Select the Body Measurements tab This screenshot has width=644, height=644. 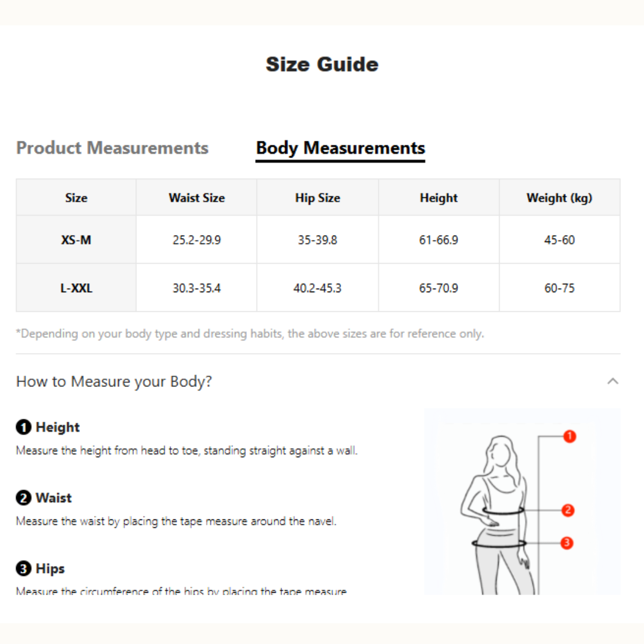pos(340,148)
